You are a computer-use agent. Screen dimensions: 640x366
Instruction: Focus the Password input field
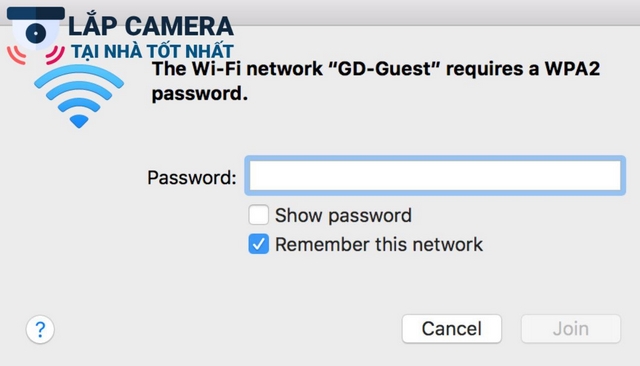[x=435, y=175]
